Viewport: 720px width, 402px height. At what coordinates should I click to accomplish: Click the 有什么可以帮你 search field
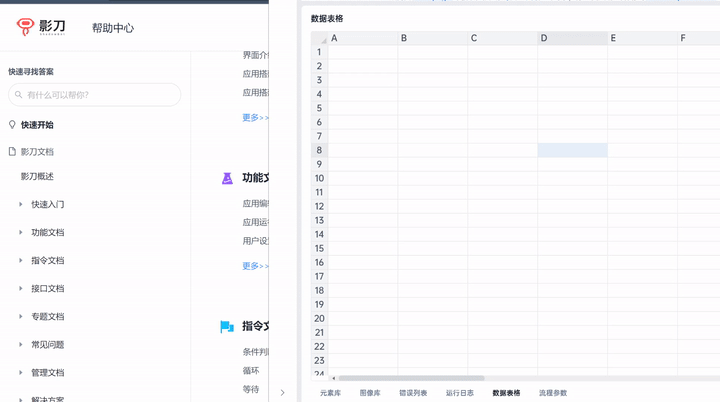pos(100,95)
